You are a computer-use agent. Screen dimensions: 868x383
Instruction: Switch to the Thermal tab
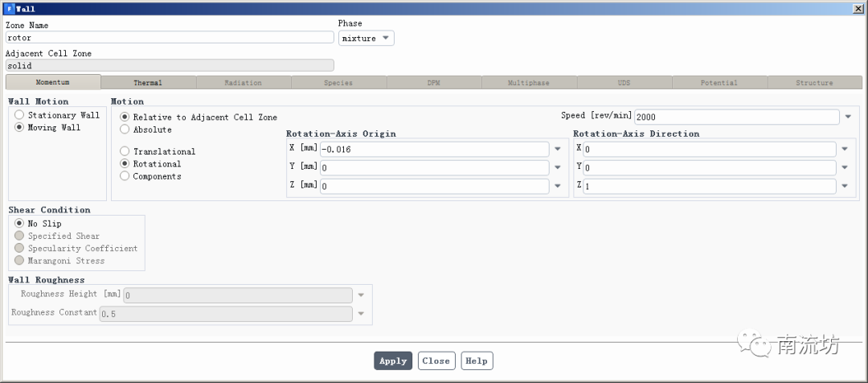click(149, 83)
